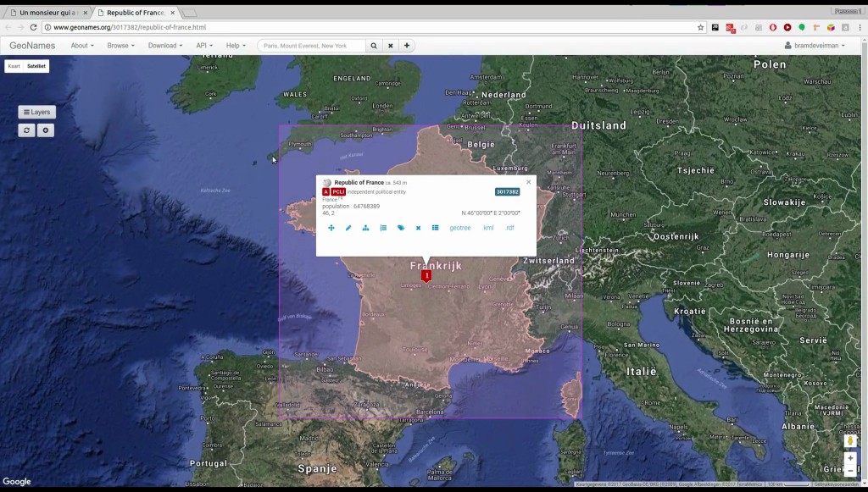Image resolution: width=868 pixels, height=492 pixels.
Task: Click the JB extension icon
Action: pyautogui.click(x=715, y=27)
